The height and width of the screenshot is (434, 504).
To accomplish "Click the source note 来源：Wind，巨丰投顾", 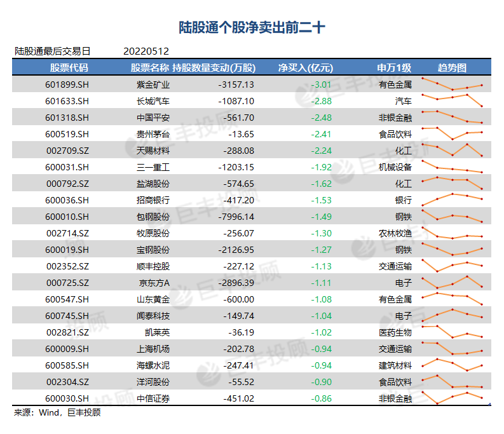I will 57,413.
